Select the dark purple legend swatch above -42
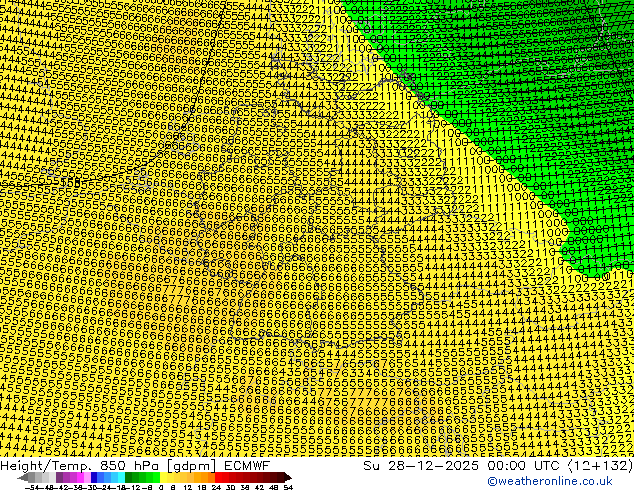 tap(59, 477)
